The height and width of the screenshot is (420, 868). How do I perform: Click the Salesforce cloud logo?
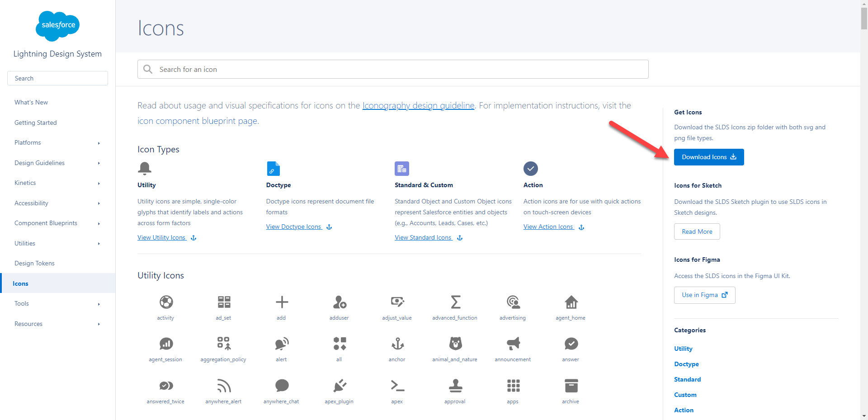click(57, 26)
